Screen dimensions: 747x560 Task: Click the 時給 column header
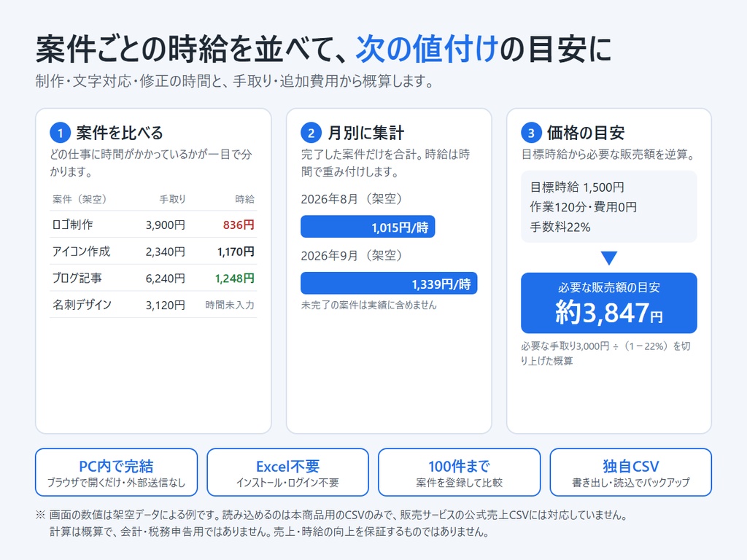(245, 199)
